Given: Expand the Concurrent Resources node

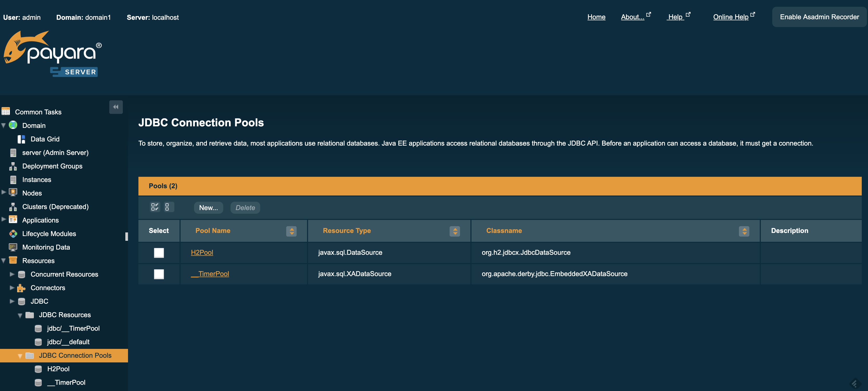Looking at the screenshot, I should pyautogui.click(x=12, y=274).
